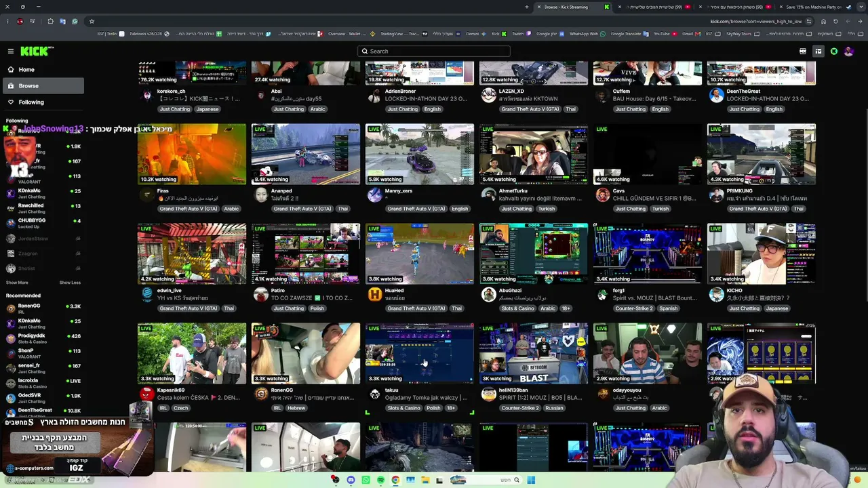Open RonenGG in the Recommended list
Viewport: 868px width, 488px height.
point(42,308)
